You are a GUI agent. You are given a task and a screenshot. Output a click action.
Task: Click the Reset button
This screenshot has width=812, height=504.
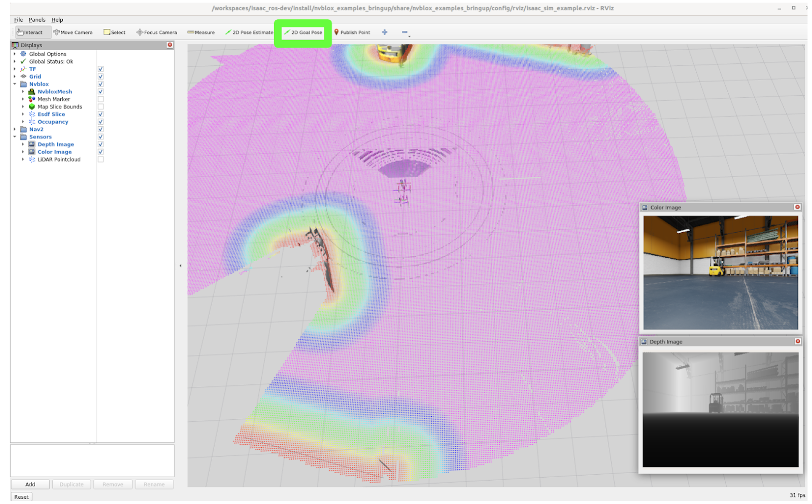pyautogui.click(x=21, y=497)
